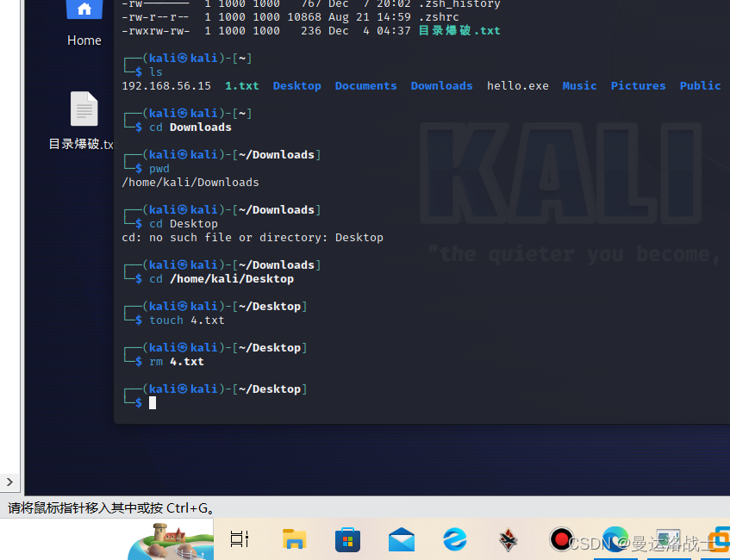Click hello.exe in the ls output
Viewport: 730px width, 560px height.
[x=518, y=85]
